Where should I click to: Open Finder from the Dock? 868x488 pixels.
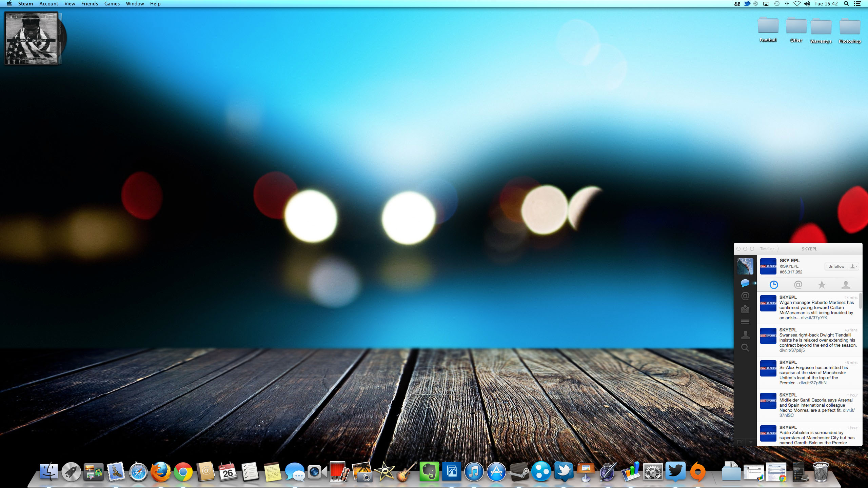[49, 472]
